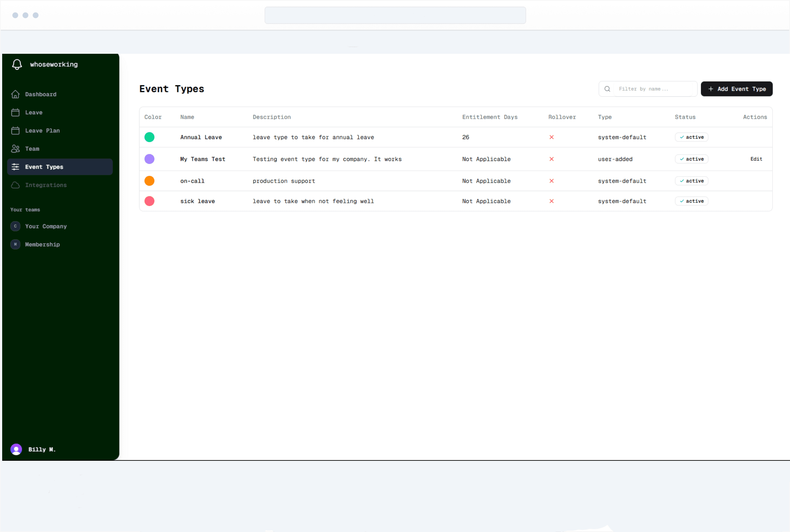The width and height of the screenshot is (790, 532).
Task: Click the whoseworking bell logo icon
Action: tap(17, 64)
